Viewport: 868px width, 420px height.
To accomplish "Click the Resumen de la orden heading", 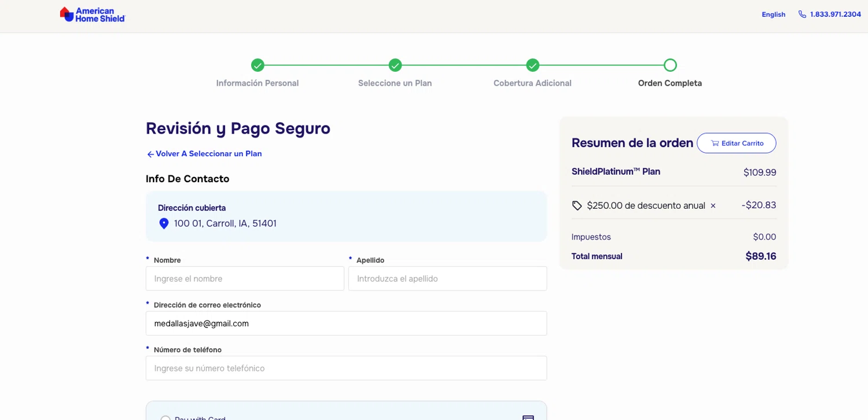I will (632, 143).
